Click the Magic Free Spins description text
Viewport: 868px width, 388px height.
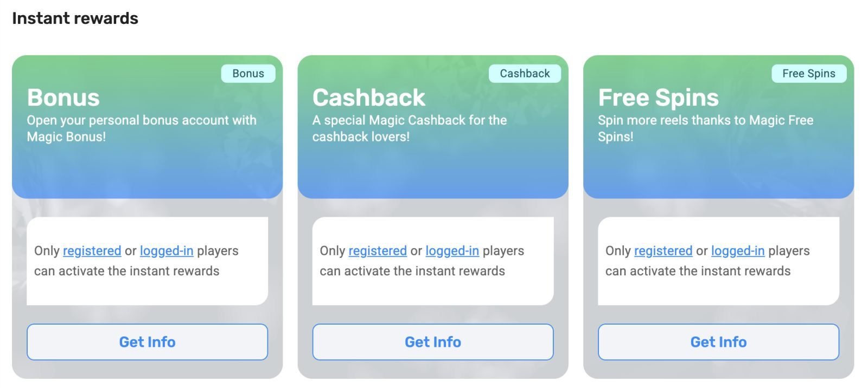click(x=705, y=128)
